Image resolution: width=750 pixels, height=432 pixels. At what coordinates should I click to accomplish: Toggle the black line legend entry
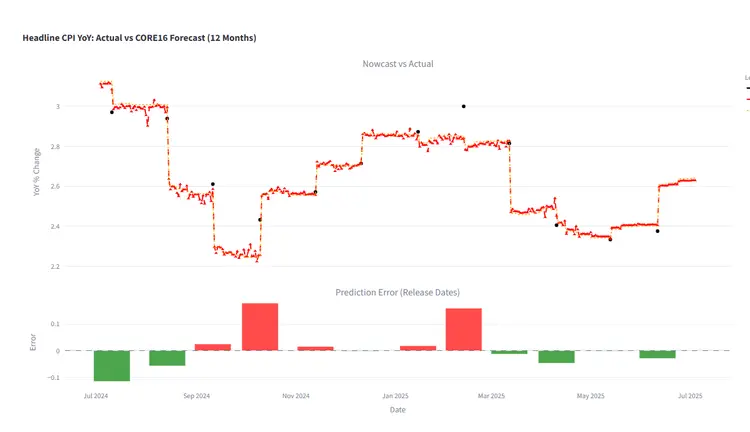pyautogui.click(x=747, y=88)
